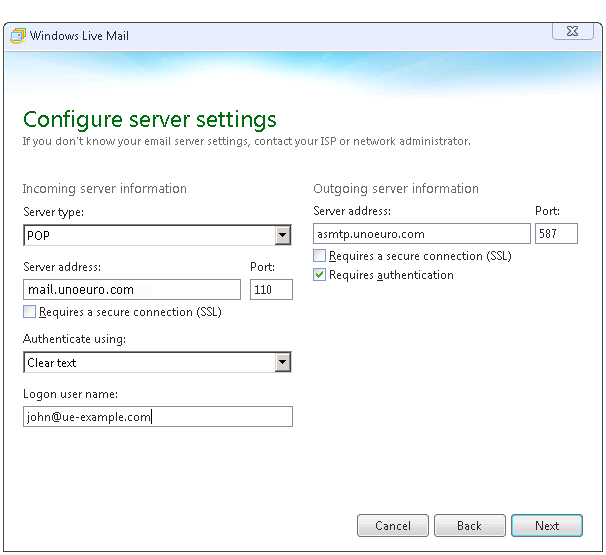Image resolution: width=606 pixels, height=555 pixels.
Task: Click the Windows Live Mail title text
Action: tap(79, 36)
